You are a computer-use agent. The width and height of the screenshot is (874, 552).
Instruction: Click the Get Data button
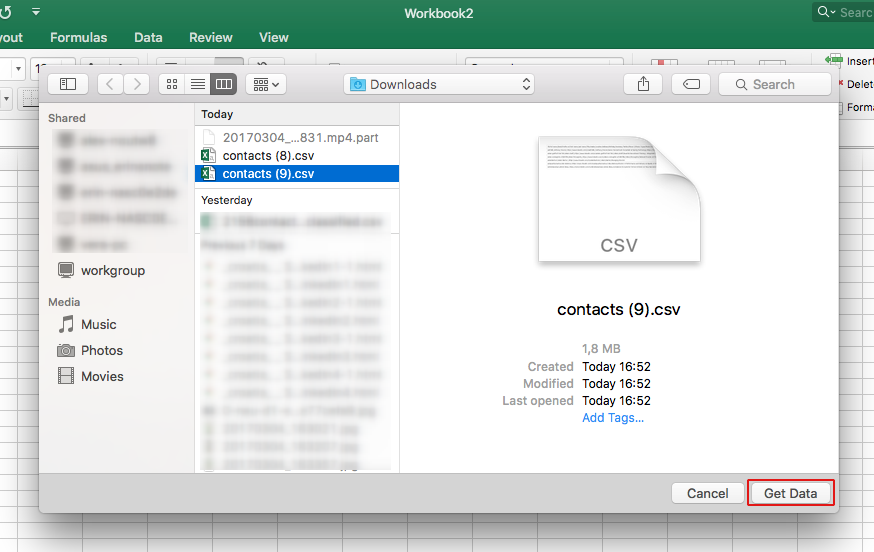coord(790,493)
